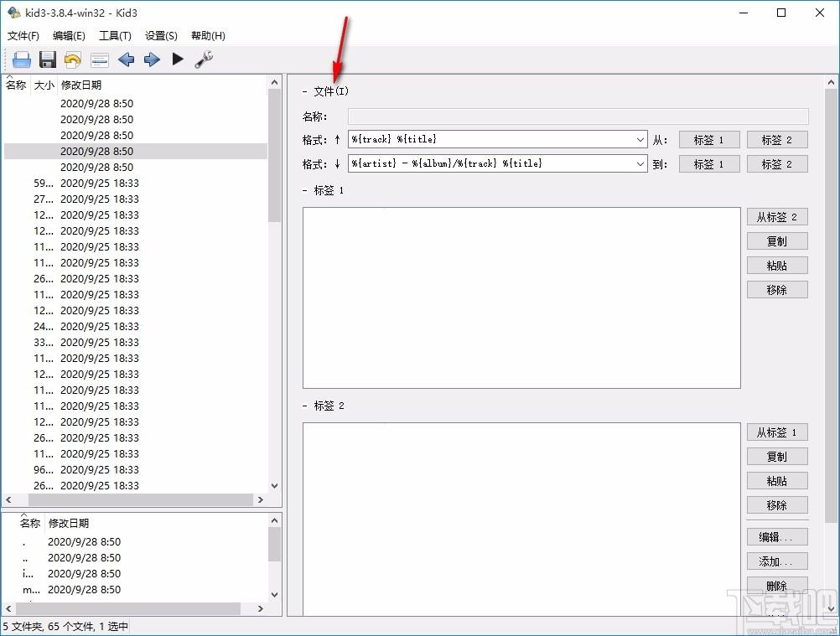The image size is (840, 636).
Task: Click the create playlist toolbar icon
Action: point(100,60)
